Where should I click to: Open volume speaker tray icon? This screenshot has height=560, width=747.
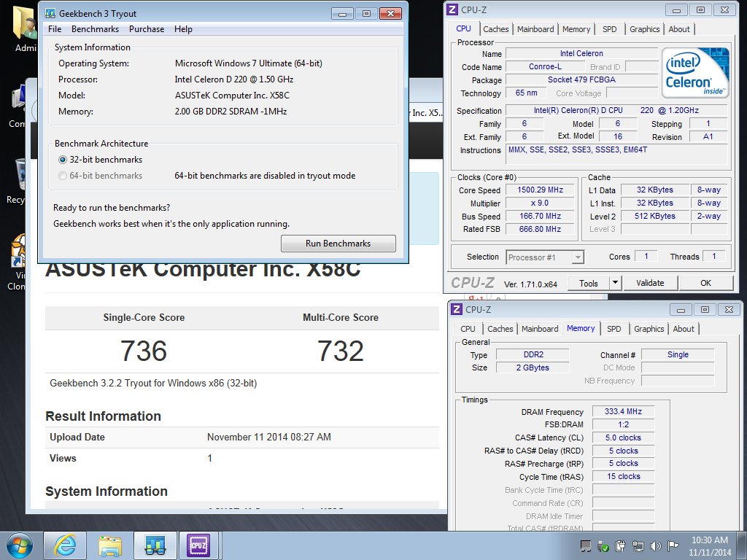(x=656, y=546)
